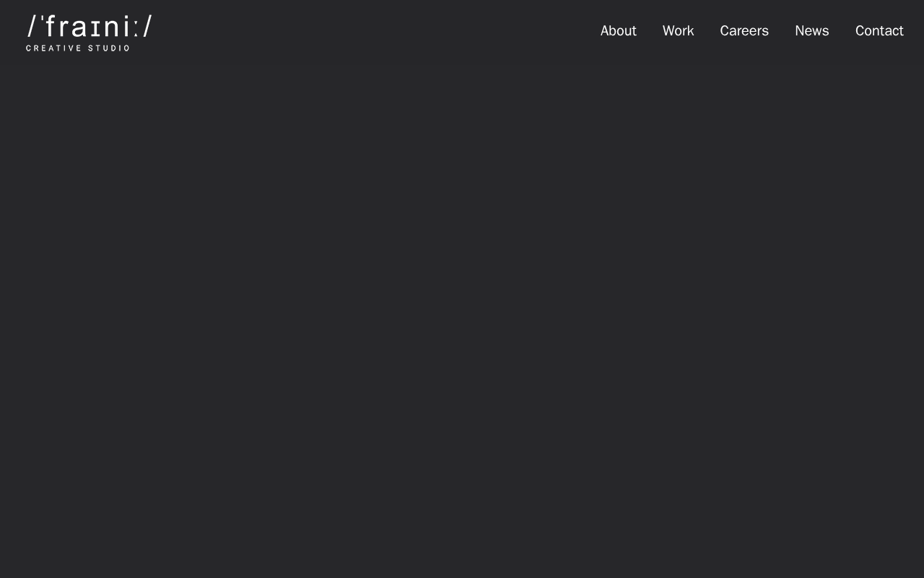Image resolution: width=924 pixels, height=578 pixels.
Task: Go to the Work section
Action: coord(678,31)
